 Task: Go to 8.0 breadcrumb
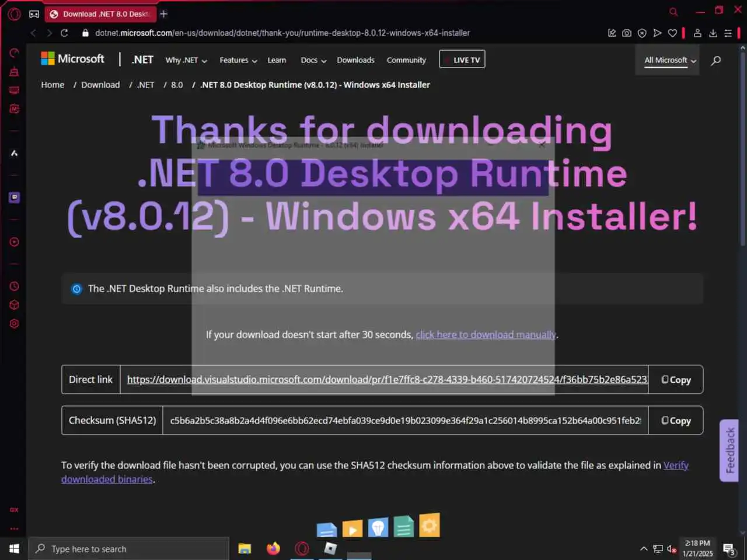pos(177,85)
